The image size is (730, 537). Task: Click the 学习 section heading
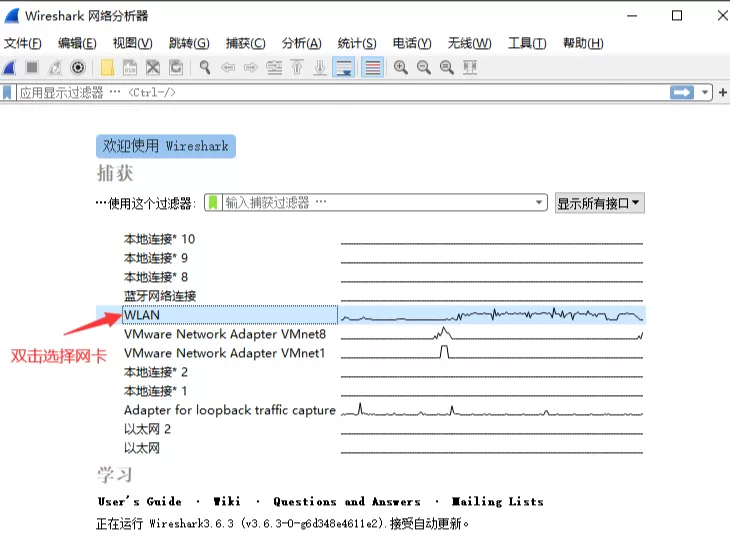115,475
